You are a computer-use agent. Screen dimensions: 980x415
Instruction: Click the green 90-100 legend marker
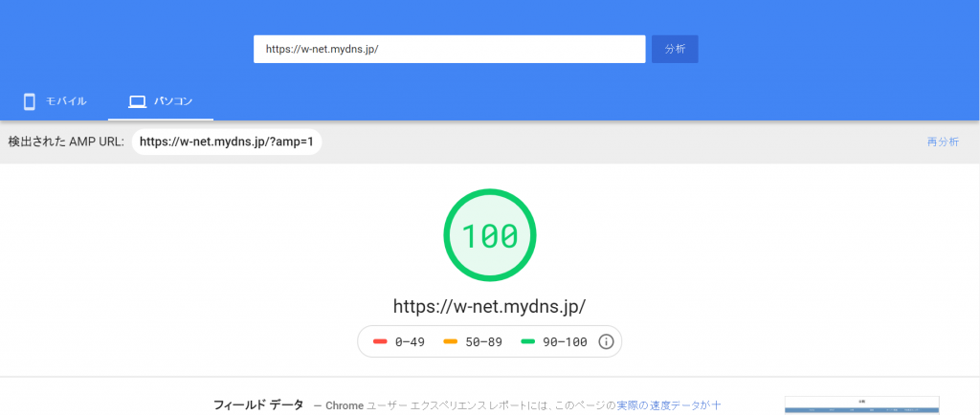527,342
